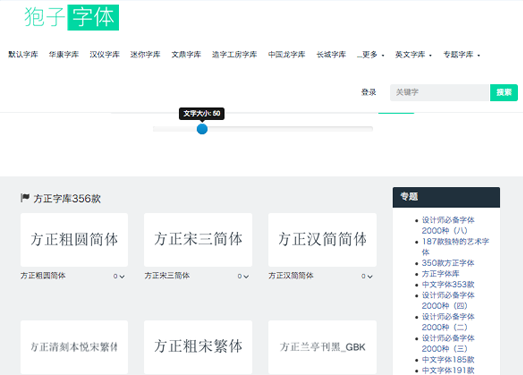This screenshot has height=375, width=523.
Task: Open sidebar link 中文字体353款
Action: tap(448, 284)
